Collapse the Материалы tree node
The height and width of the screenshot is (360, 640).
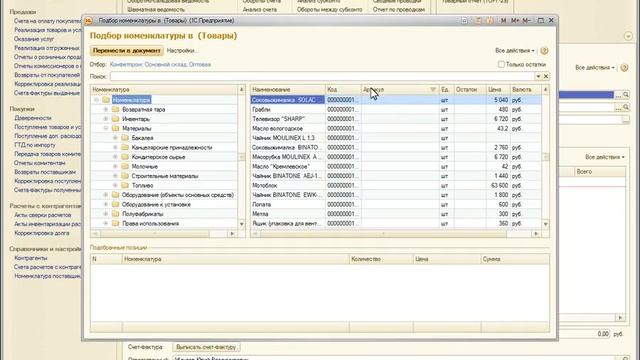[106, 128]
